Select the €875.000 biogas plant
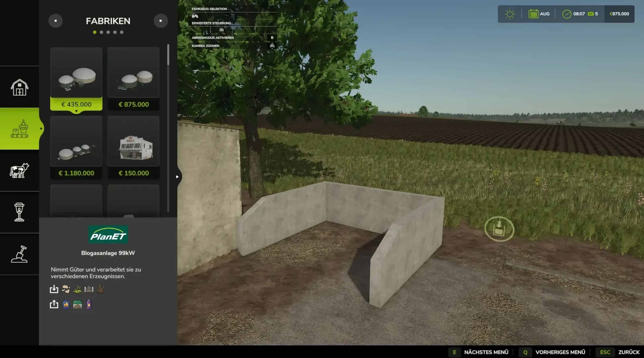The height and width of the screenshot is (358, 644). click(133, 79)
